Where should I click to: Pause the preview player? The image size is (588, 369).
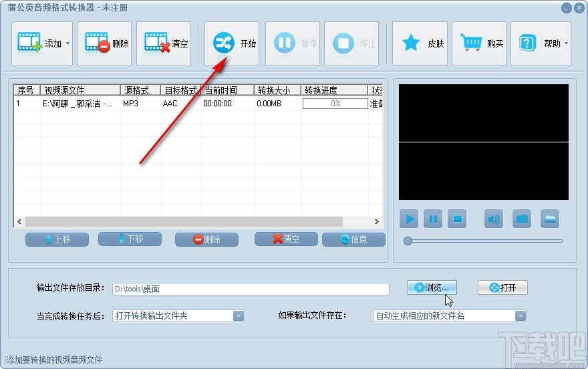pyautogui.click(x=433, y=219)
